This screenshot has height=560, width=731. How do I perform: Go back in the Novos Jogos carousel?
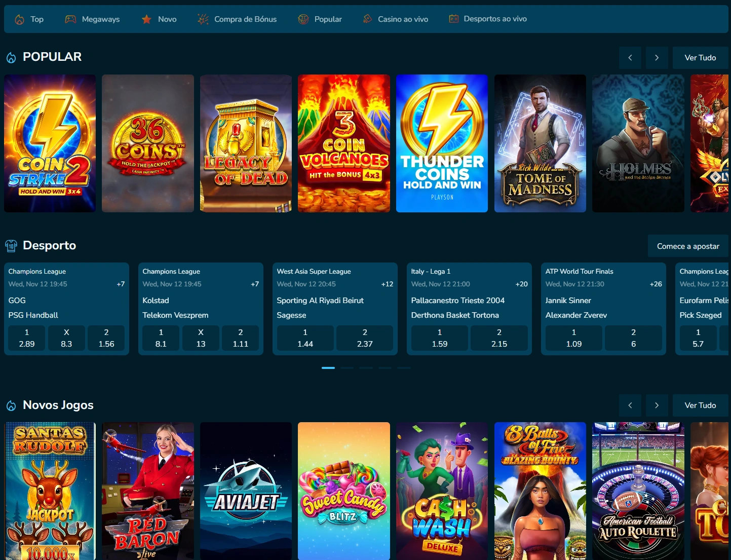(x=630, y=405)
